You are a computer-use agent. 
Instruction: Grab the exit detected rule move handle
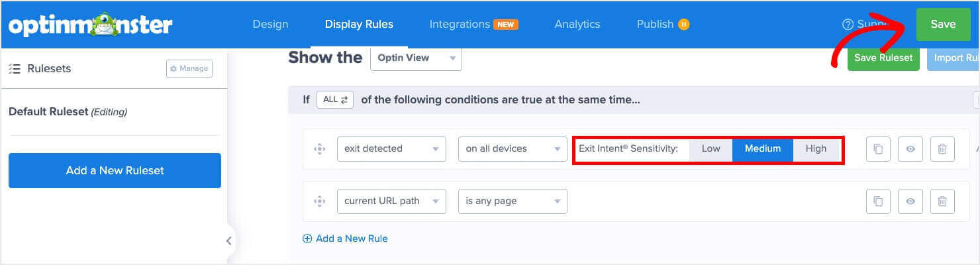pyautogui.click(x=320, y=149)
